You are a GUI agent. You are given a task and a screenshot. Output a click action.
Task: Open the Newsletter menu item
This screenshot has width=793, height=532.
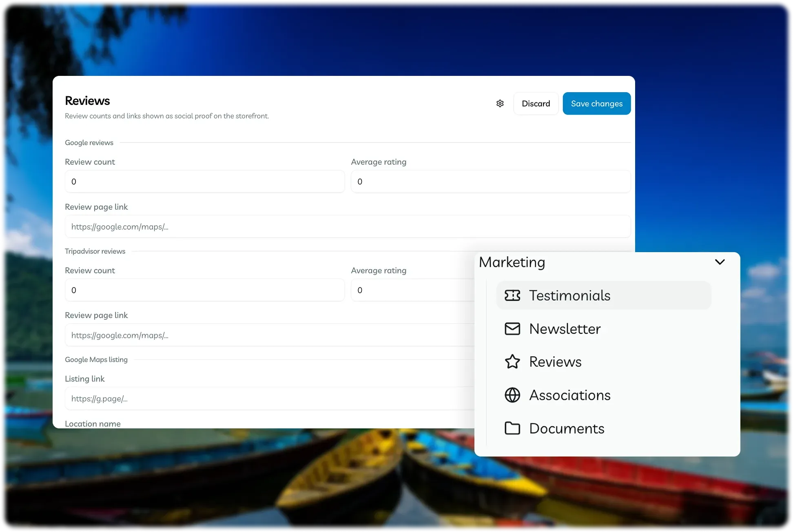[604, 329]
